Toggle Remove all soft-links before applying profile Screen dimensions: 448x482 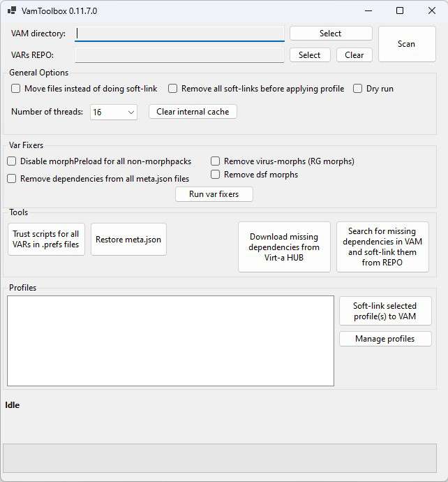pyautogui.click(x=173, y=89)
